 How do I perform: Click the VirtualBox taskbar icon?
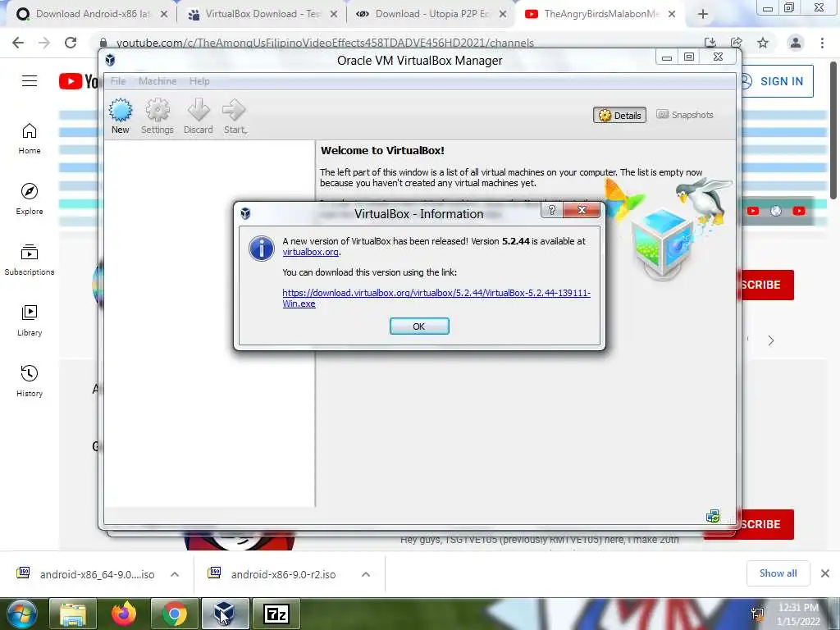(x=225, y=614)
